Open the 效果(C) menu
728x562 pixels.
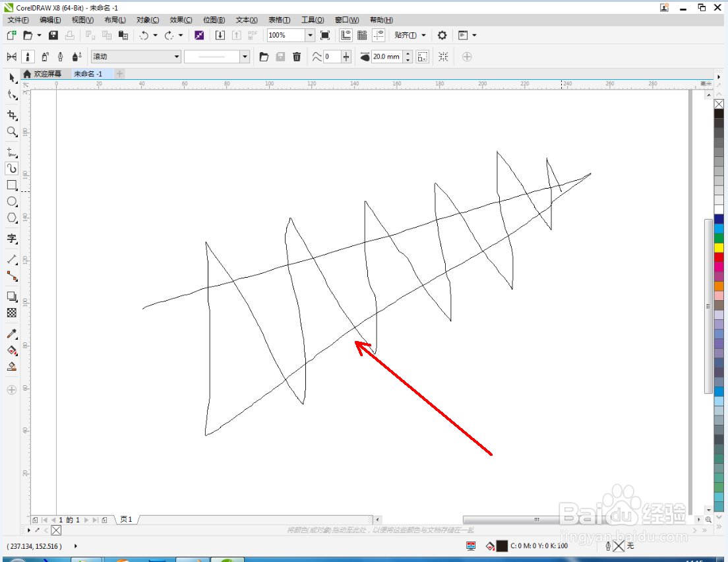(181, 20)
